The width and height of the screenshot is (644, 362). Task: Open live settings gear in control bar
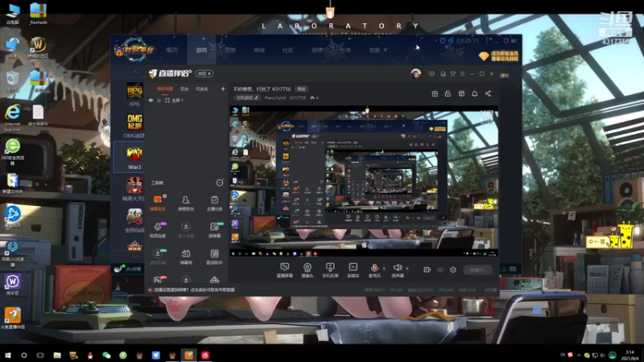point(453,269)
